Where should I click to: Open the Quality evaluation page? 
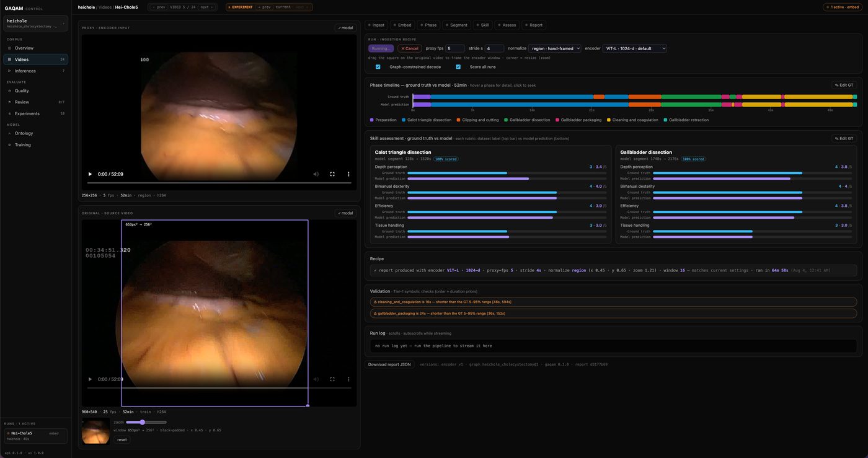click(x=36, y=90)
